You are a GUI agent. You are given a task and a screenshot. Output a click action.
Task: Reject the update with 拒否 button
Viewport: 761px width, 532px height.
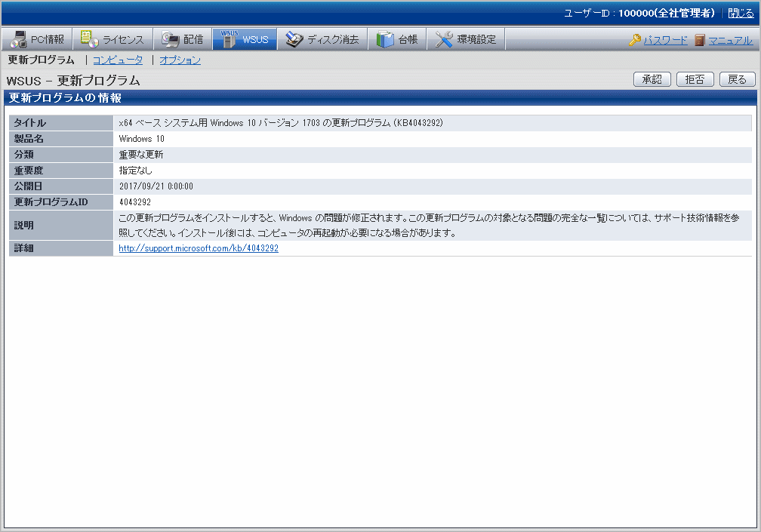point(695,79)
